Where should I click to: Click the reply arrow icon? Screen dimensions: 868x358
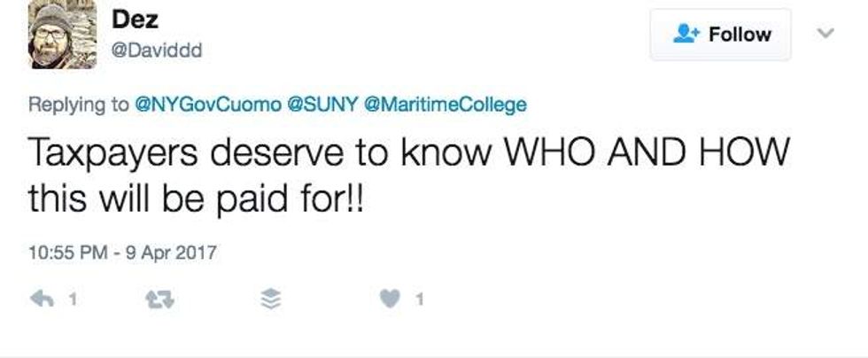(x=43, y=300)
